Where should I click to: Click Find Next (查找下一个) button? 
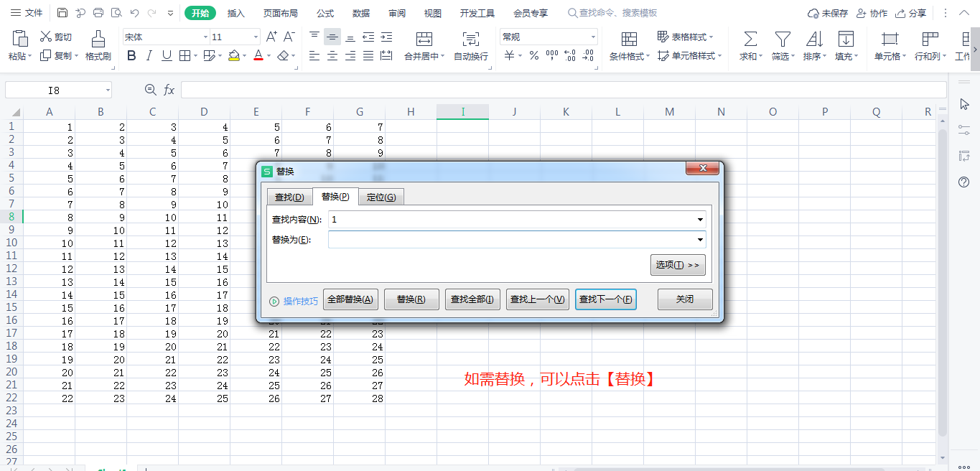[x=606, y=299]
